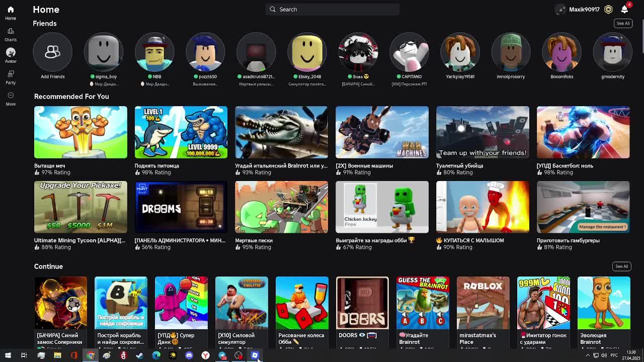Image resolution: width=644 pixels, height=362 pixels.
Task: Open friend gmodernity's avatar
Action: pyautogui.click(x=612, y=52)
